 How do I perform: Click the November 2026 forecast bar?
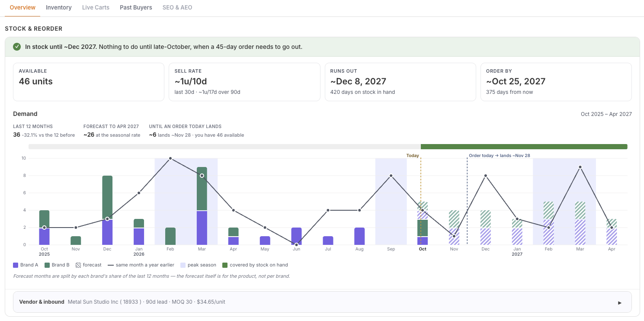point(454,228)
